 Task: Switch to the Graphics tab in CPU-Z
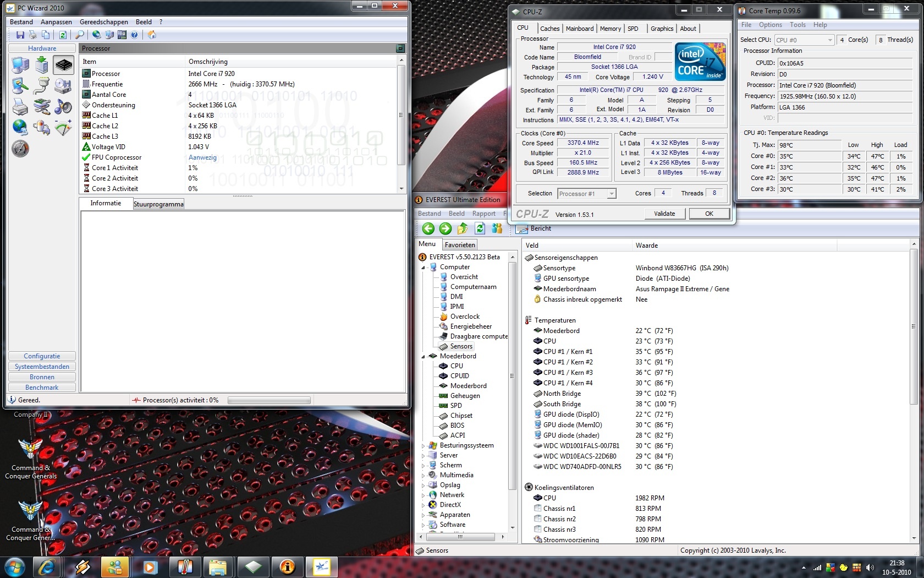click(x=662, y=29)
